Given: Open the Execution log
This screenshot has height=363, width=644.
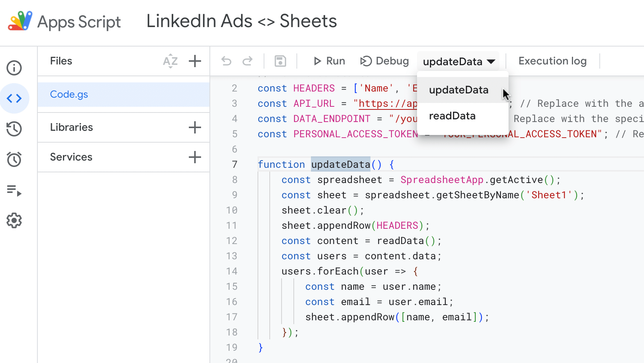Looking at the screenshot, I should point(552,61).
